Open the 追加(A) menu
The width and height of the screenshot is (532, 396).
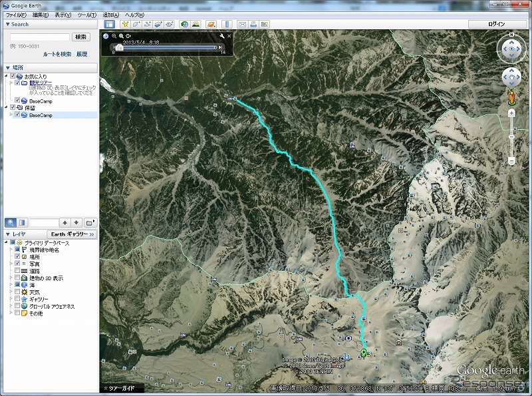coord(111,15)
